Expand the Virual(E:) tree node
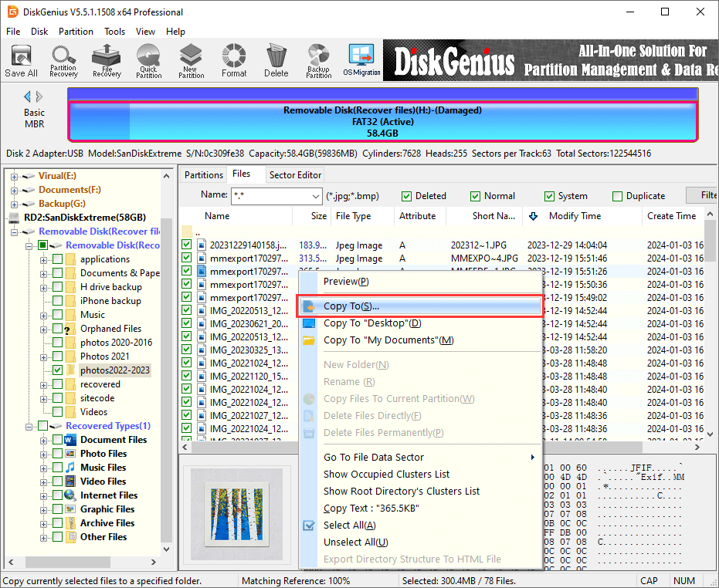This screenshot has width=719, height=588. click(14, 177)
